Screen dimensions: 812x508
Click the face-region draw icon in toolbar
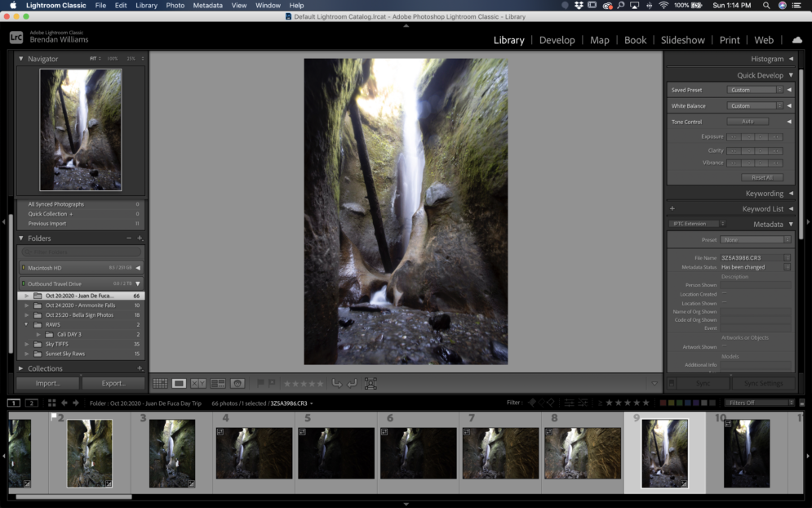[371, 383]
